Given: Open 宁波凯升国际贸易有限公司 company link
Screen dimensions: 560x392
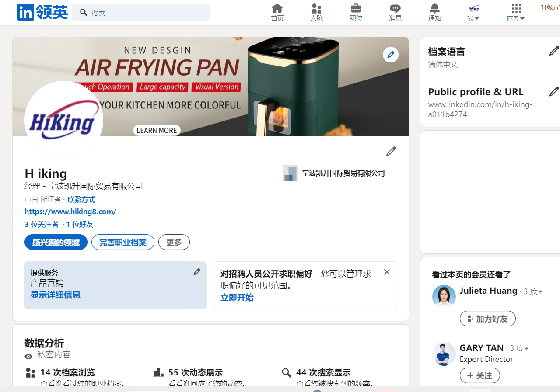Looking at the screenshot, I should [x=343, y=173].
